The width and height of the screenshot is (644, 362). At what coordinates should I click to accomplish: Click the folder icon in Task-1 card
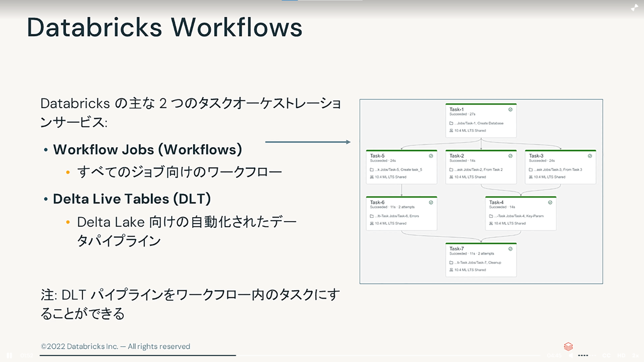coord(451,123)
